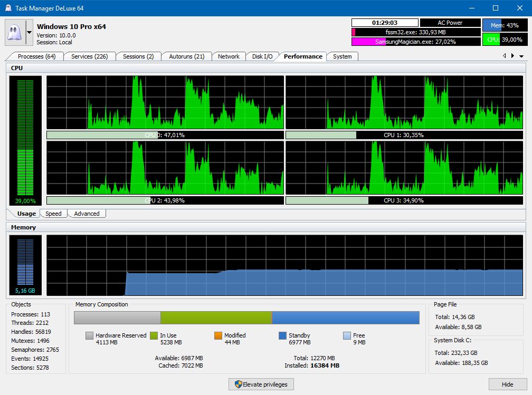Screen dimensions: 532x395
Task: Click the title bar ghost icon
Action: 8,8
